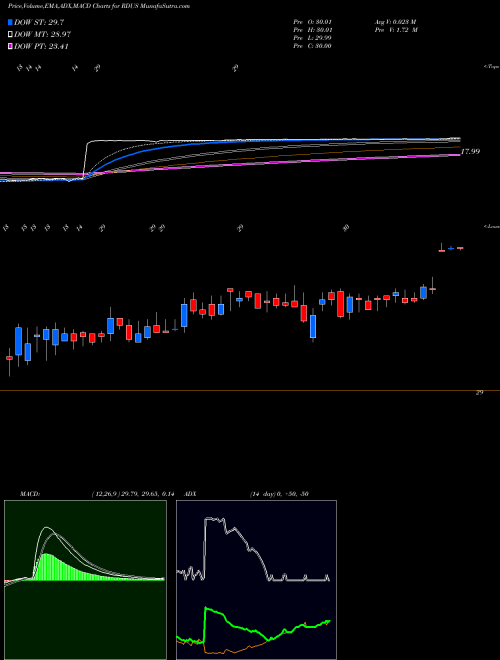
Task: Click the ADX indicator chart panel
Action: click(256, 580)
